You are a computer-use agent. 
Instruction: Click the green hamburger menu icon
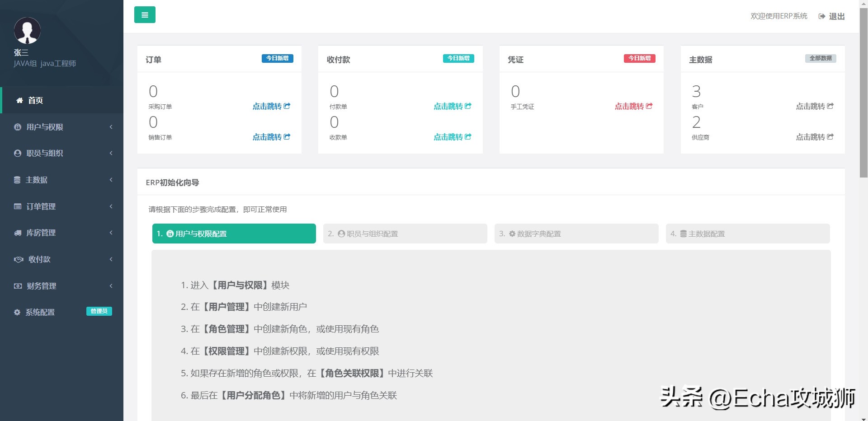click(145, 14)
